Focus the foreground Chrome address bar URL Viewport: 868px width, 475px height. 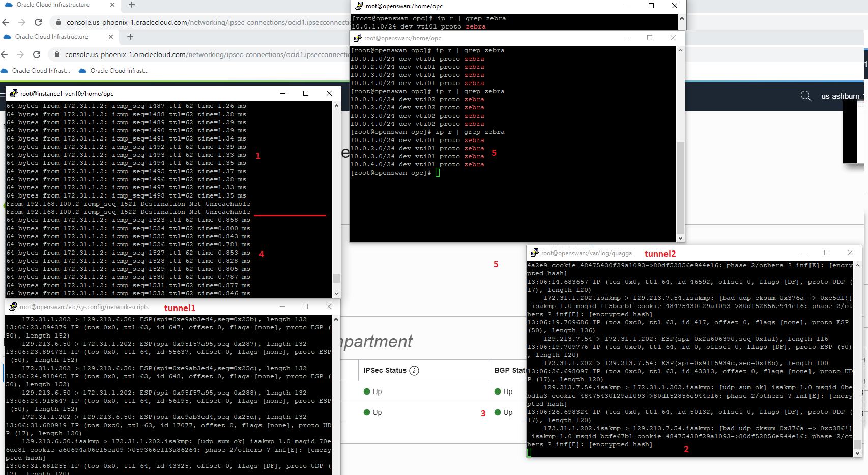(x=204, y=54)
